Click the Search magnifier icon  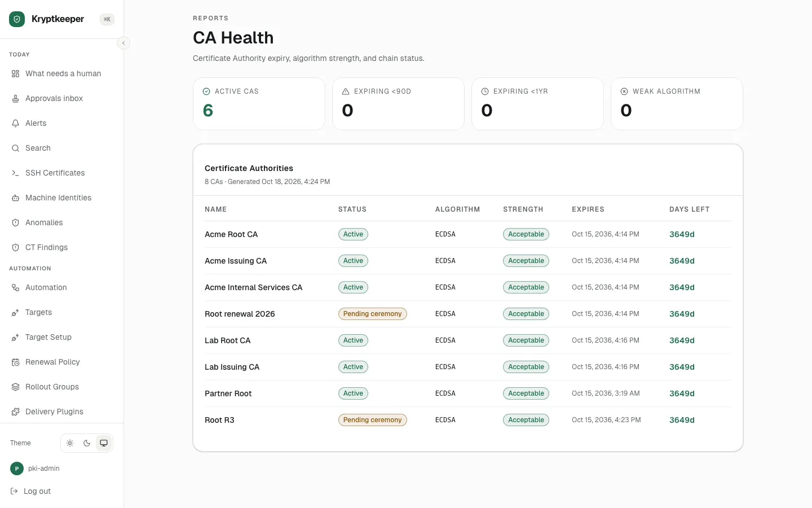tap(16, 148)
